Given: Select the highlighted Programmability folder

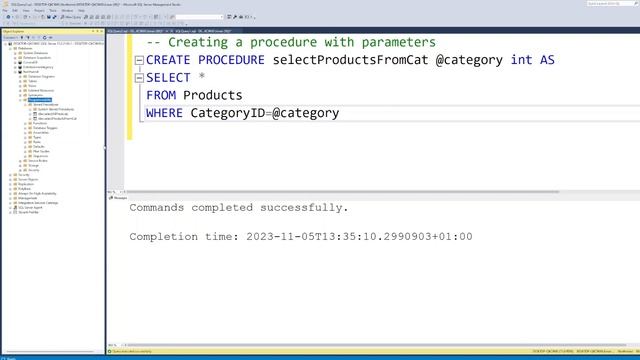Looking at the screenshot, I should 40,100.
